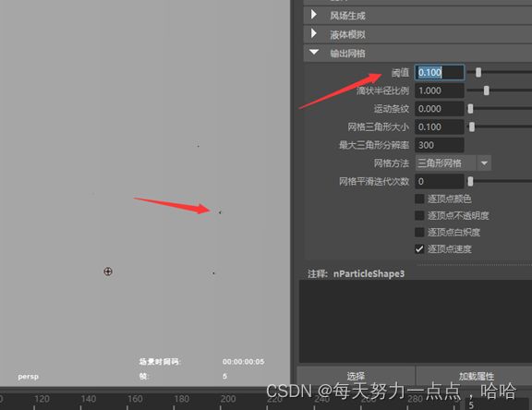Click the 网格平滑迭代次数 value field
532x410 pixels.
440,181
